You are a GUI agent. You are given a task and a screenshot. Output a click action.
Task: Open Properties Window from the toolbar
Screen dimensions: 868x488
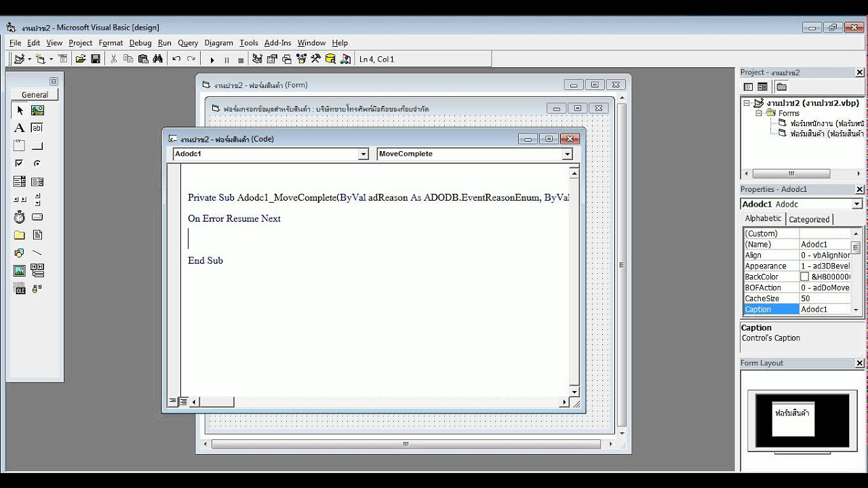pos(273,59)
